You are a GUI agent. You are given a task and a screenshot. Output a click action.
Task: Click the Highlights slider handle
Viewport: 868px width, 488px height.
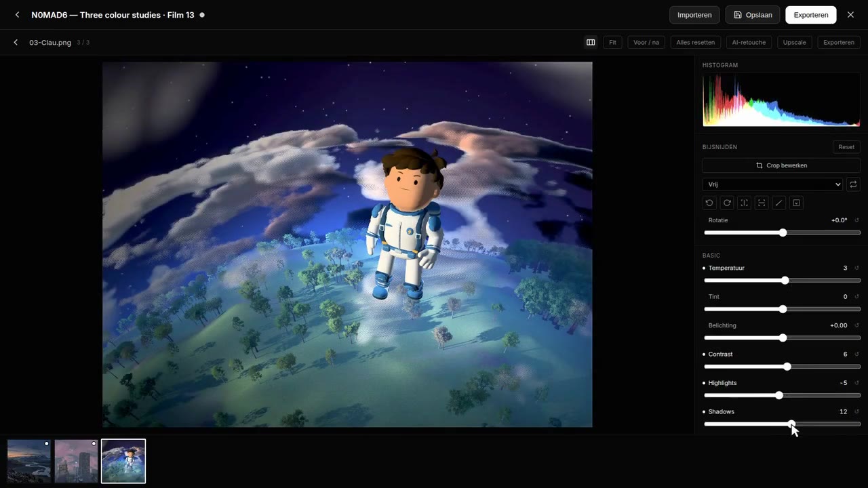779,395
